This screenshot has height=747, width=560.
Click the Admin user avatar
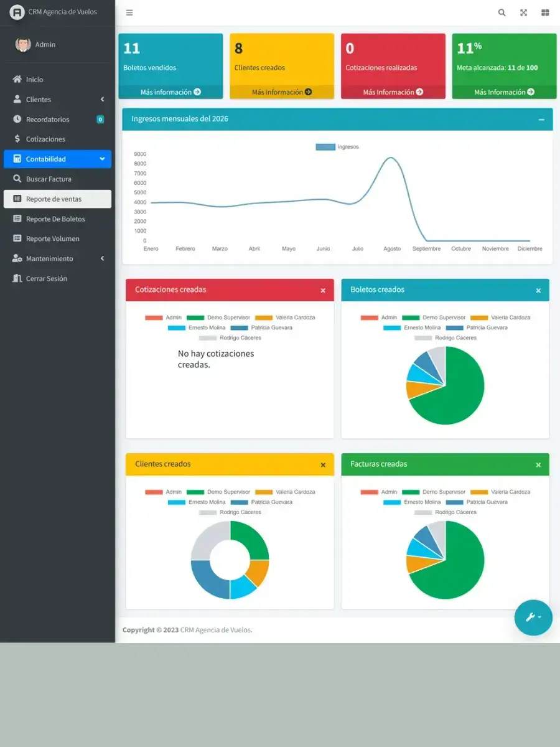[x=23, y=44]
